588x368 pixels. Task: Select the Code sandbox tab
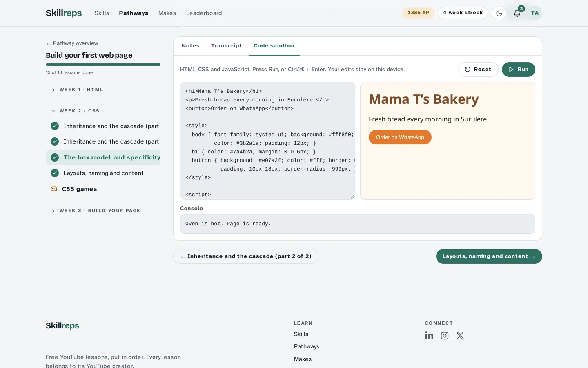274,46
